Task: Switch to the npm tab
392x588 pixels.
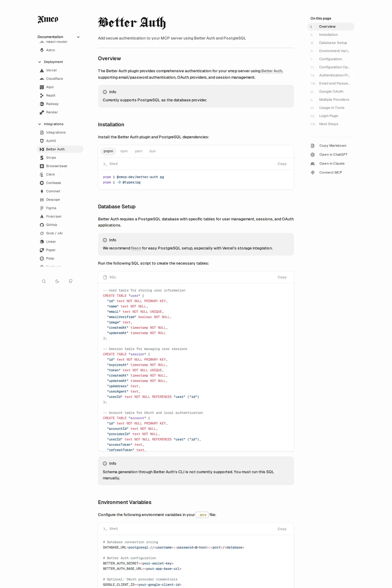Action: 124,151
